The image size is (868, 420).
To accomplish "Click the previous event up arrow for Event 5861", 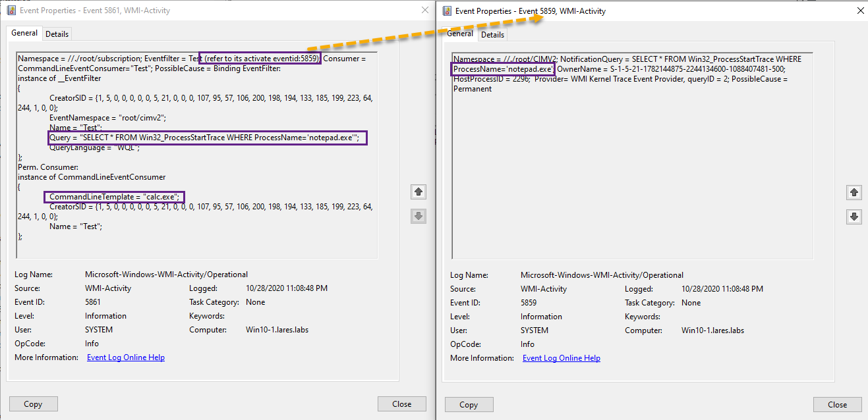I will tap(418, 192).
